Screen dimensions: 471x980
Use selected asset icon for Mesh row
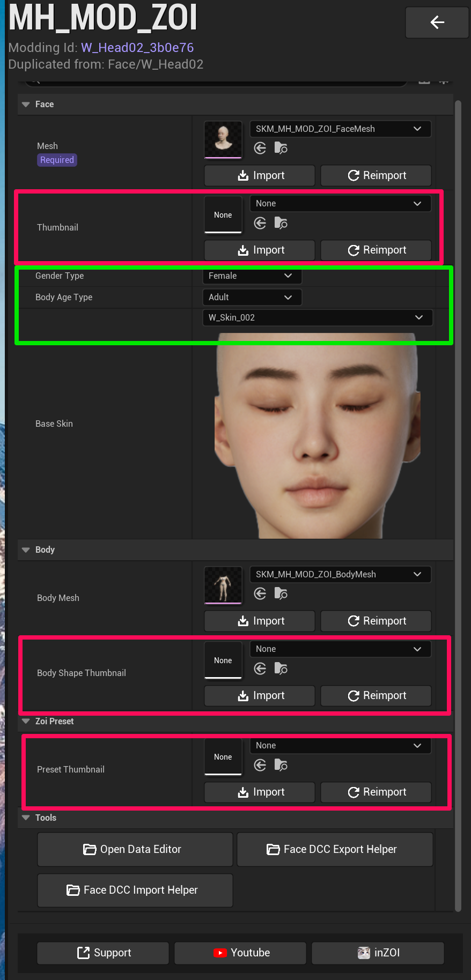click(260, 149)
